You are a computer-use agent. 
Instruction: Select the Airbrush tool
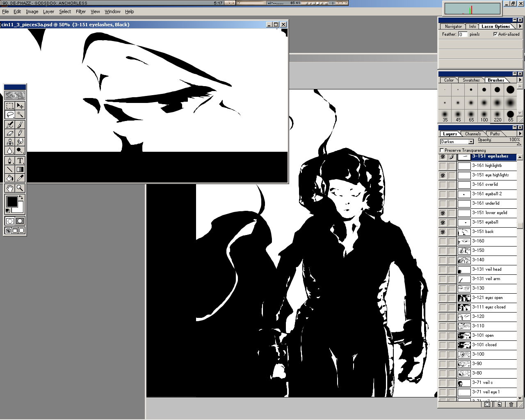coord(10,125)
